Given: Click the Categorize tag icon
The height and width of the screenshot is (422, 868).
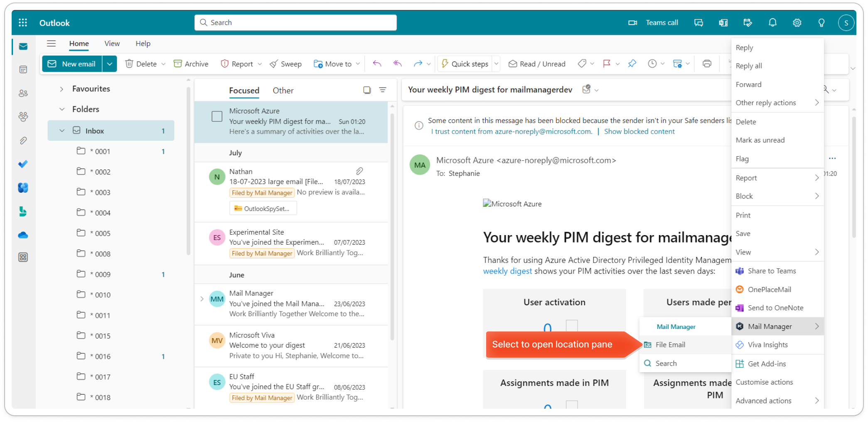Looking at the screenshot, I should [x=582, y=64].
